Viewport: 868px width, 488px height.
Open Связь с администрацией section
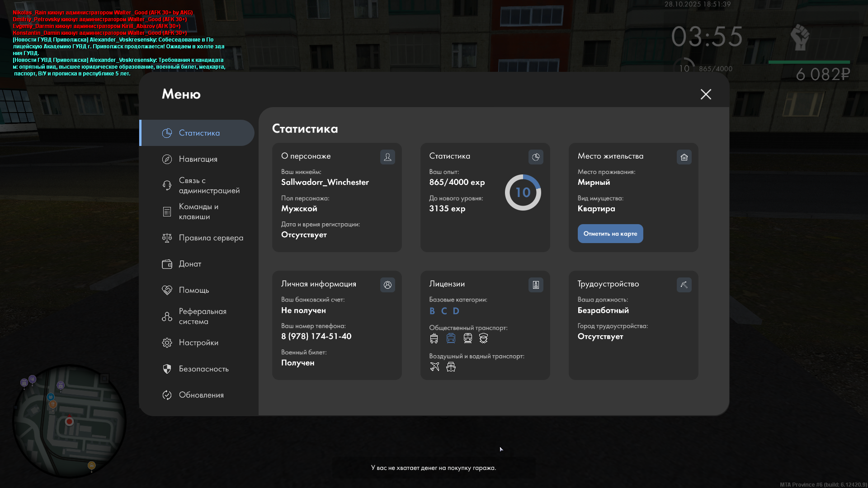[209, 185]
